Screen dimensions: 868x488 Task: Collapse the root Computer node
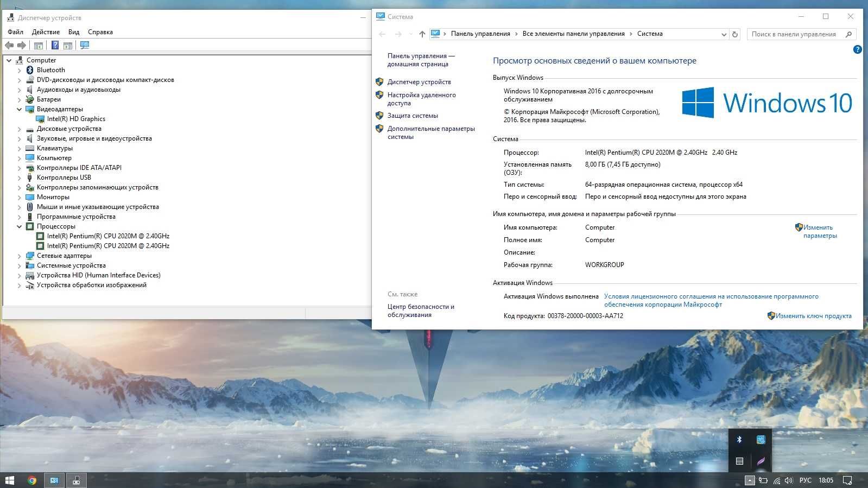(9, 60)
